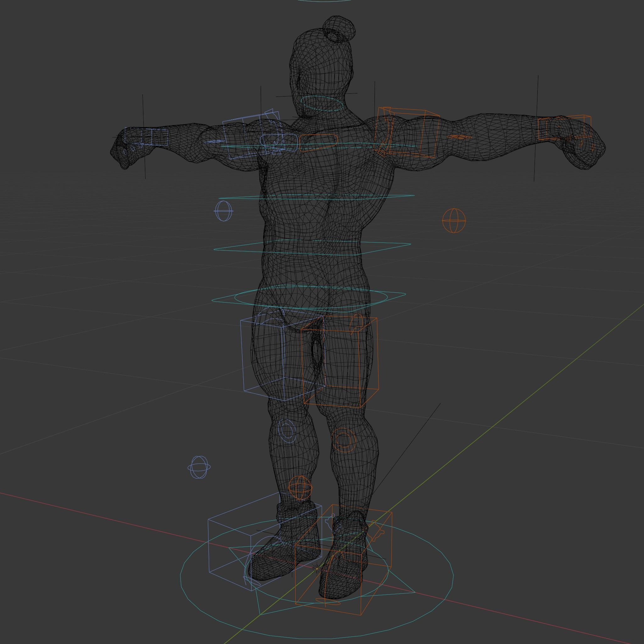Select the blue sphere control beside the lower legs

click(199, 467)
